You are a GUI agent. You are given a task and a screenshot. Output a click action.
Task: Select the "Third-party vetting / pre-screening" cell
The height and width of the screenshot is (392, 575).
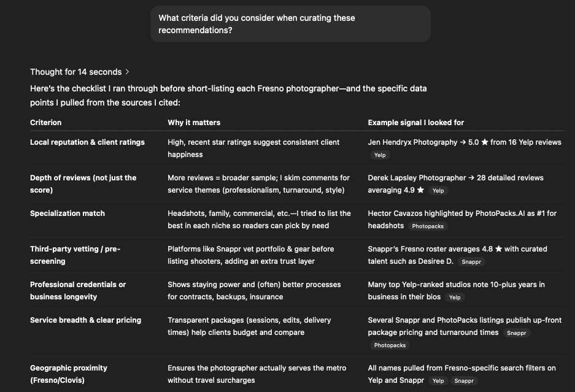[75, 255]
